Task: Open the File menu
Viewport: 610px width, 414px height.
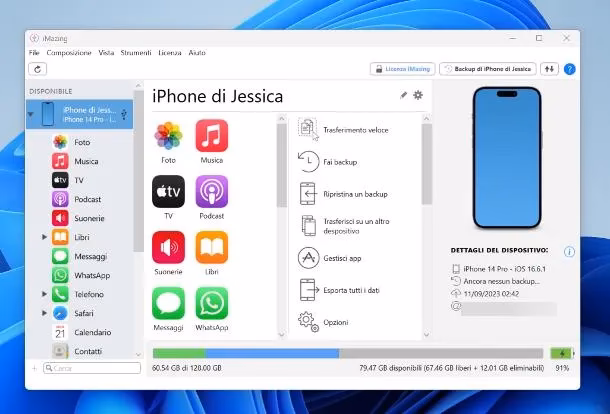Action: pos(34,53)
